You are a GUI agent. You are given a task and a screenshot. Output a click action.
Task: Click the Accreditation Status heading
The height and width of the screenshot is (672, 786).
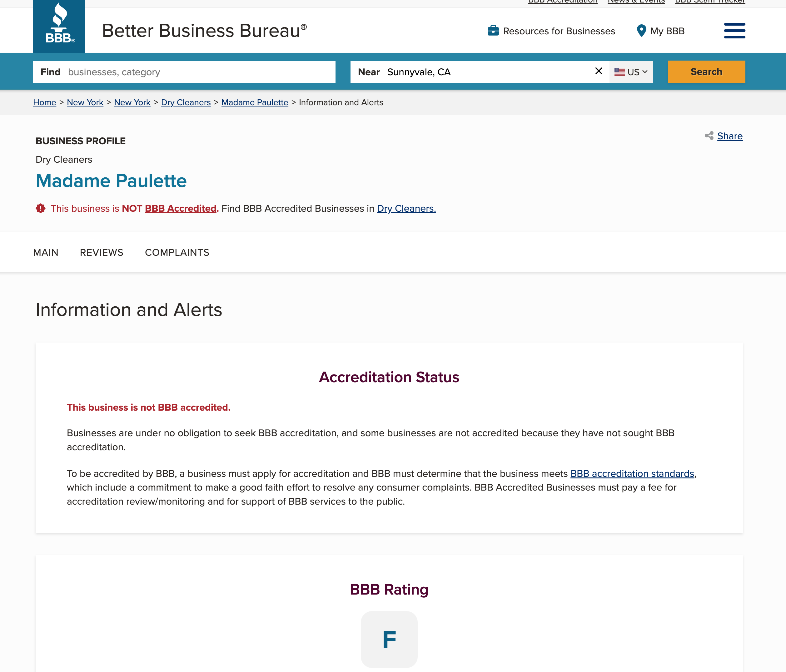(x=389, y=377)
